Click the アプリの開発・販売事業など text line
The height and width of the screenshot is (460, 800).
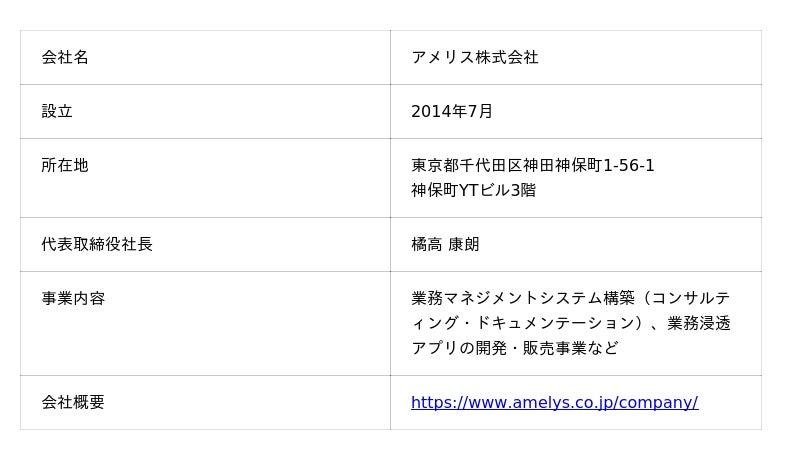coord(514,348)
